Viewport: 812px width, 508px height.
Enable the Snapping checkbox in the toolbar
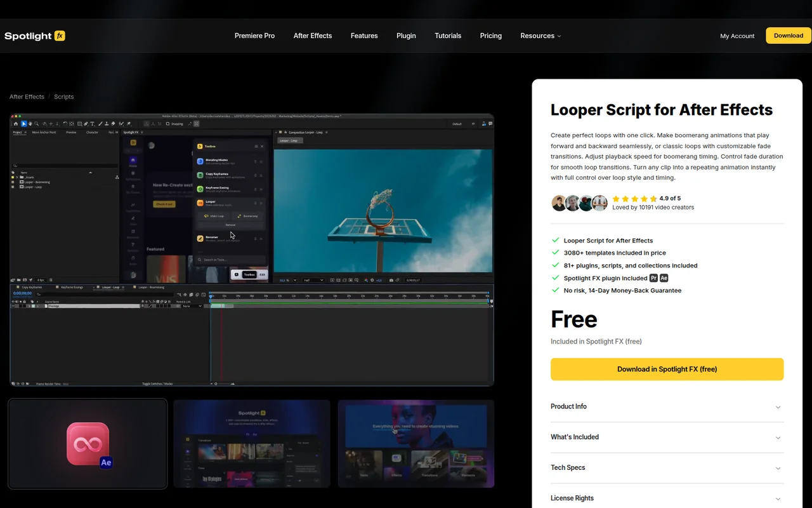click(167, 124)
